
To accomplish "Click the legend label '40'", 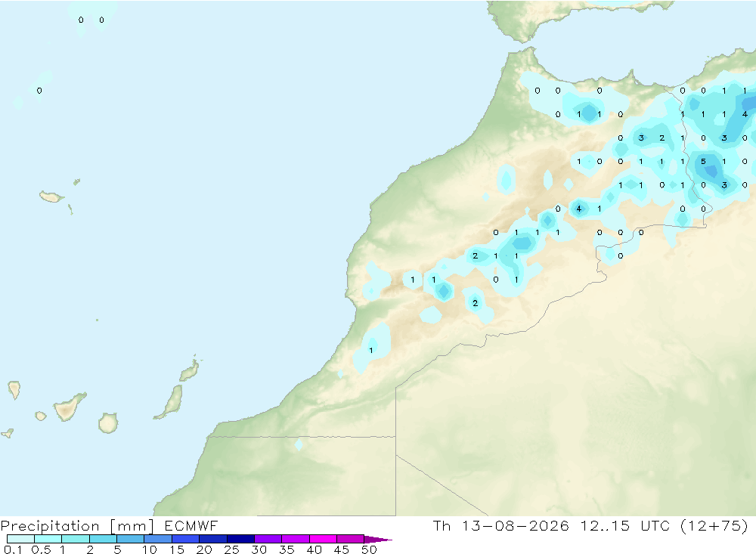I will point(314,549).
